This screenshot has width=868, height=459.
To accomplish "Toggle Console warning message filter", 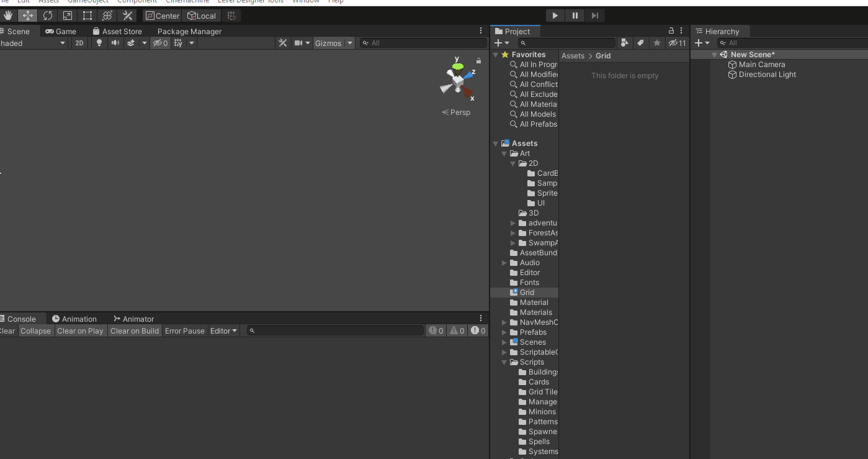I will (x=457, y=330).
